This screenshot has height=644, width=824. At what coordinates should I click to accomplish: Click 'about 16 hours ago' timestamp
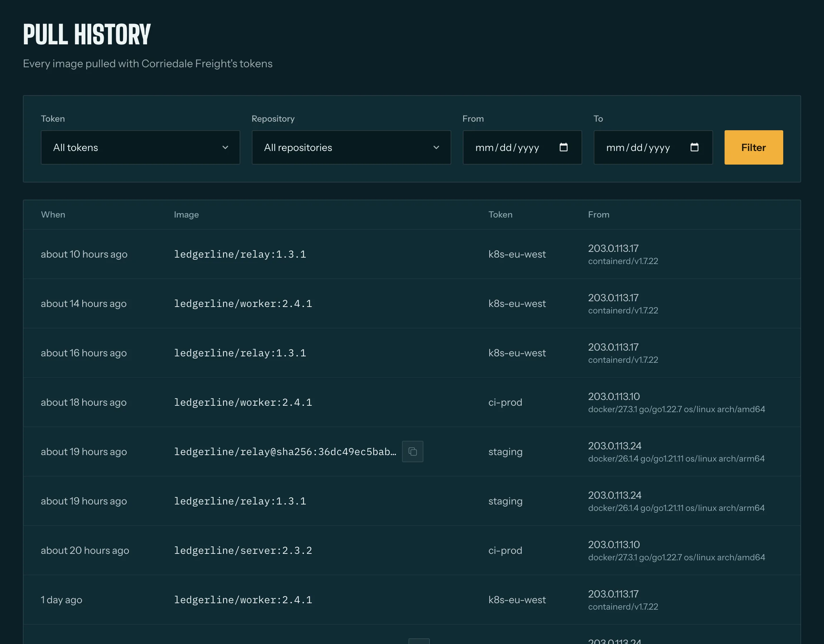84,353
